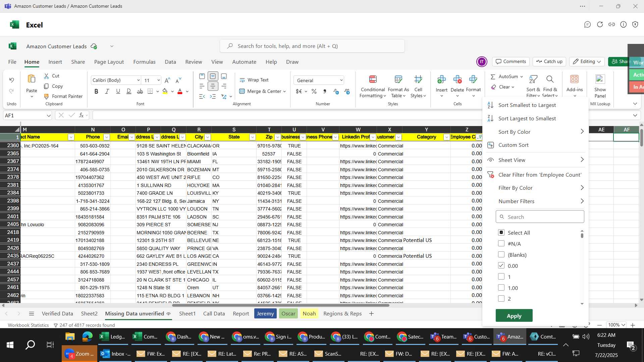
Task: Open Conditional Formatting
Action: tap(373, 86)
